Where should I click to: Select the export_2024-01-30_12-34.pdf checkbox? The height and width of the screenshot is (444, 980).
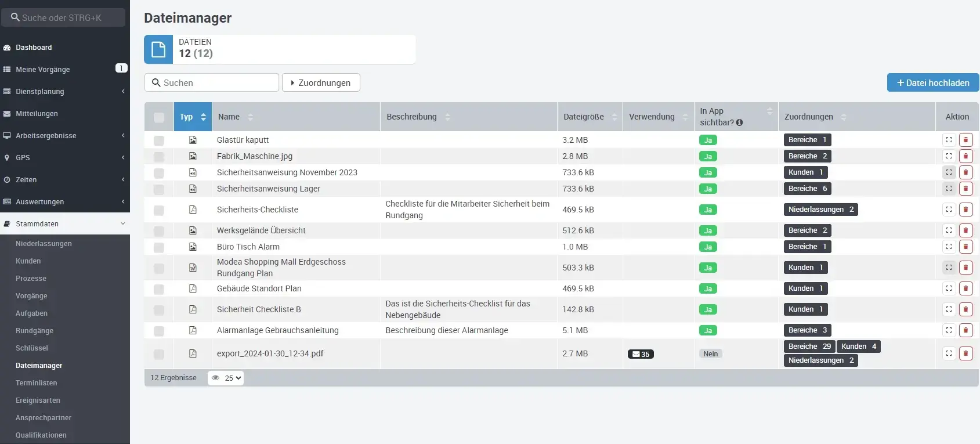(159, 354)
